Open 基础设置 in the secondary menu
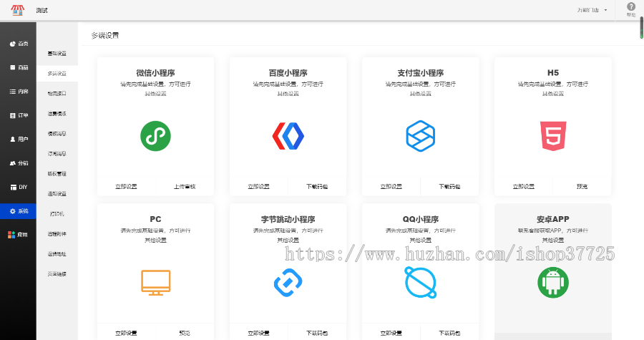Screen dimensions: 644x340 (x=57, y=54)
